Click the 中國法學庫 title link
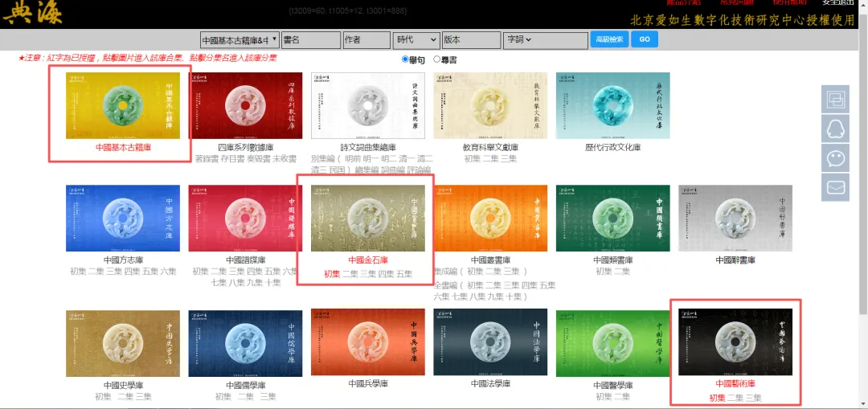Viewport: 868px width, 409px height. [490, 383]
